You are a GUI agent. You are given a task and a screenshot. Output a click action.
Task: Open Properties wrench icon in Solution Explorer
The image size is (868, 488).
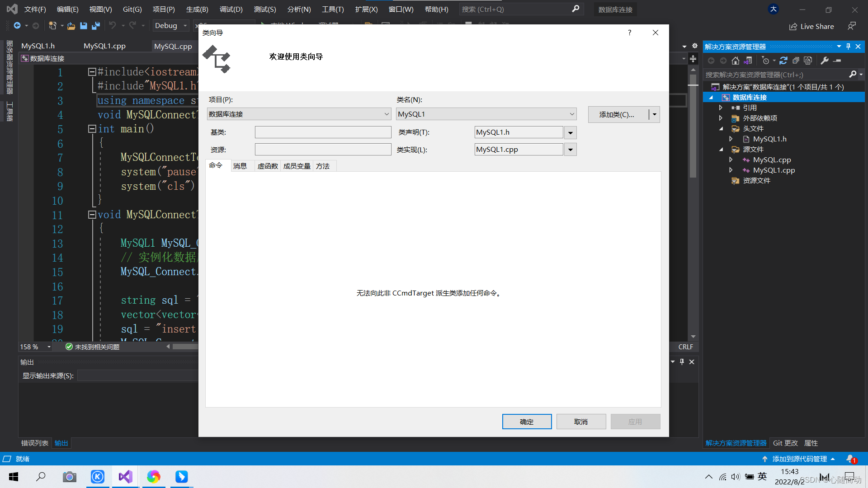point(825,61)
